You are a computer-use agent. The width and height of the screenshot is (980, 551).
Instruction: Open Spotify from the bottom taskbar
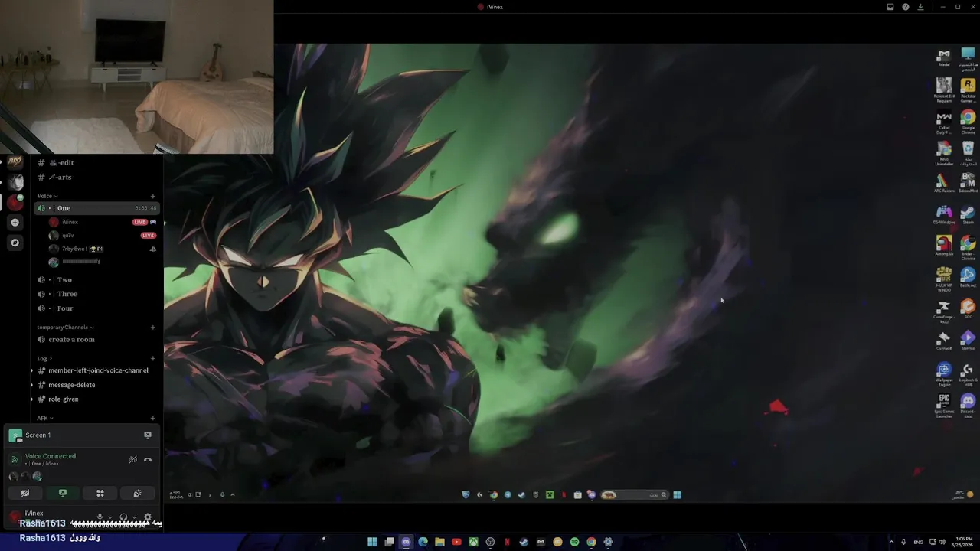coord(574,542)
